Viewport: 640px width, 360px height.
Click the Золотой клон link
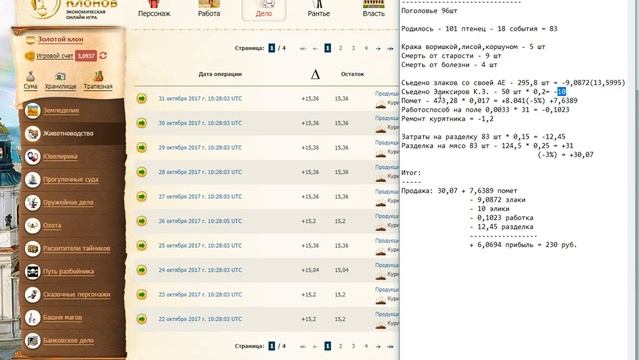[60, 39]
